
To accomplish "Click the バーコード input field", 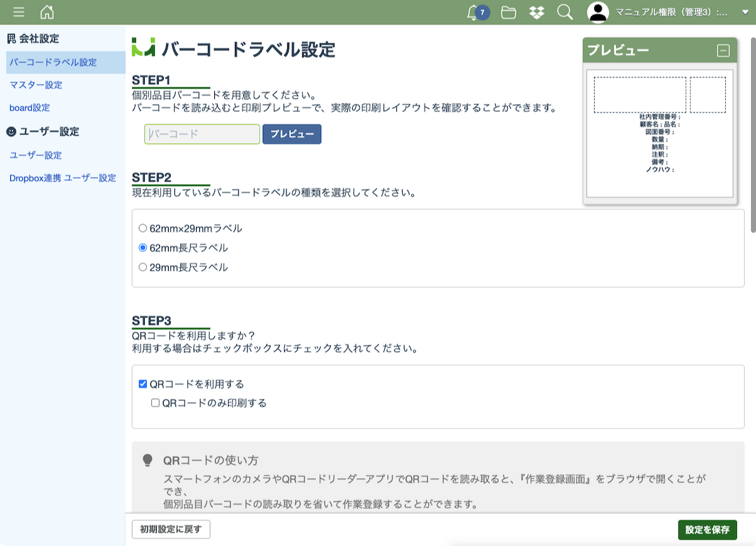I will [202, 134].
